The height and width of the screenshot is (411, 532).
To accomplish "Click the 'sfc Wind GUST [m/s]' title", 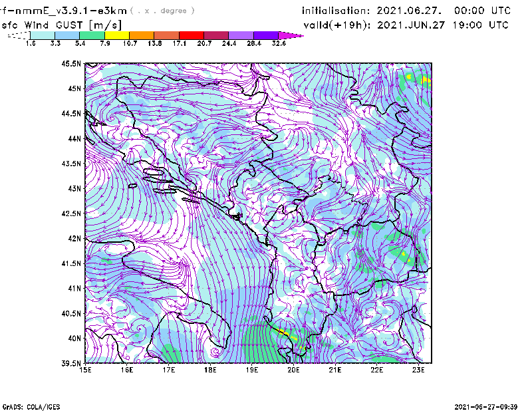I will pyautogui.click(x=61, y=25).
